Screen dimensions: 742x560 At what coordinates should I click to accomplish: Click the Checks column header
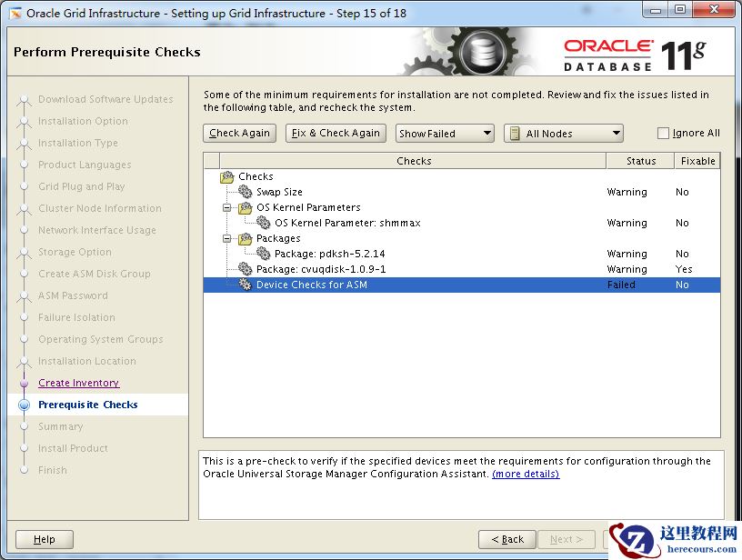pos(413,161)
